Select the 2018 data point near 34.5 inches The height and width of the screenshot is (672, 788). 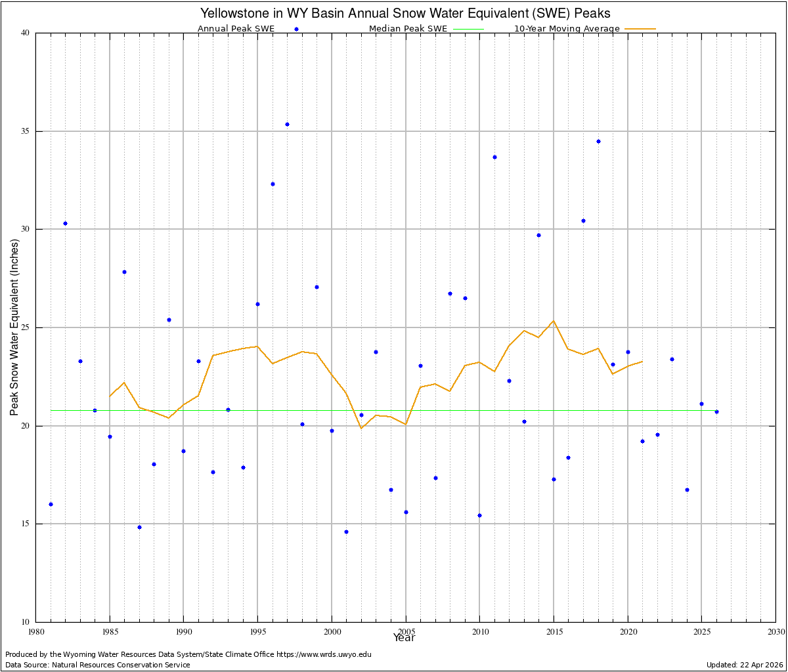[598, 141]
